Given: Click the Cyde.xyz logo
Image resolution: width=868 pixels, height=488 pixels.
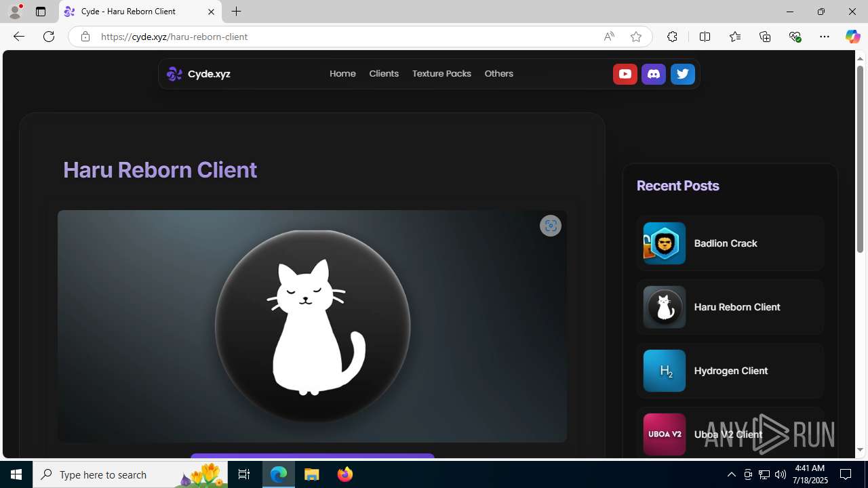Looking at the screenshot, I should tap(199, 74).
